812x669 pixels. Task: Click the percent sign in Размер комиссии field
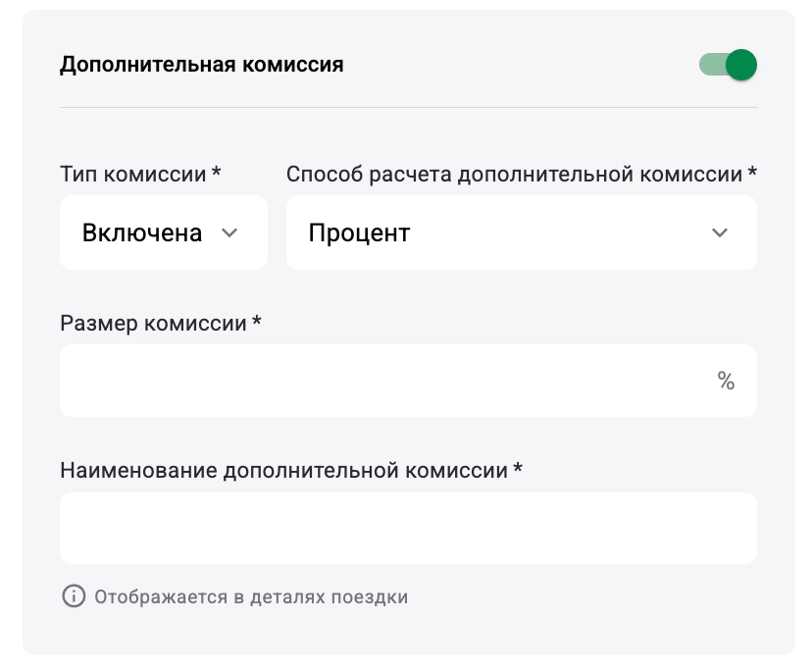pyautogui.click(x=726, y=381)
